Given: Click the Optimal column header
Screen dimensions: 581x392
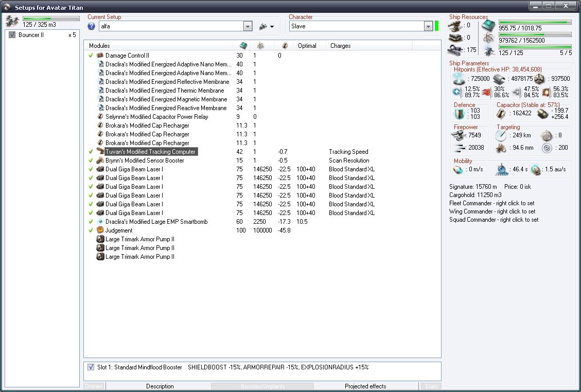Looking at the screenshot, I should click(307, 46).
